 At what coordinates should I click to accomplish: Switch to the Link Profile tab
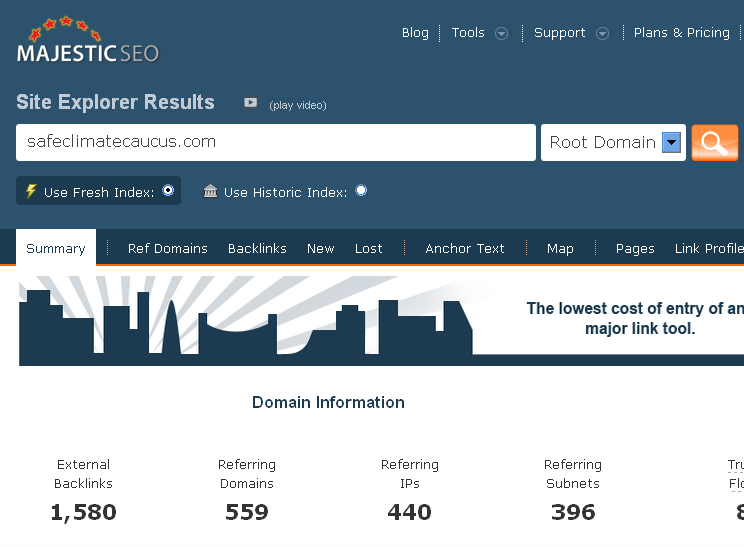click(709, 248)
